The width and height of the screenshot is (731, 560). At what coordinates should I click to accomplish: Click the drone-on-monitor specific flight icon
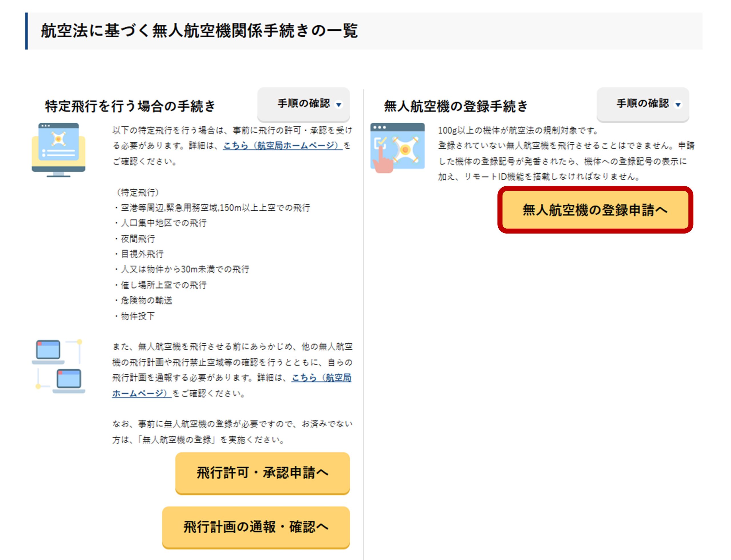click(x=58, y=150)
